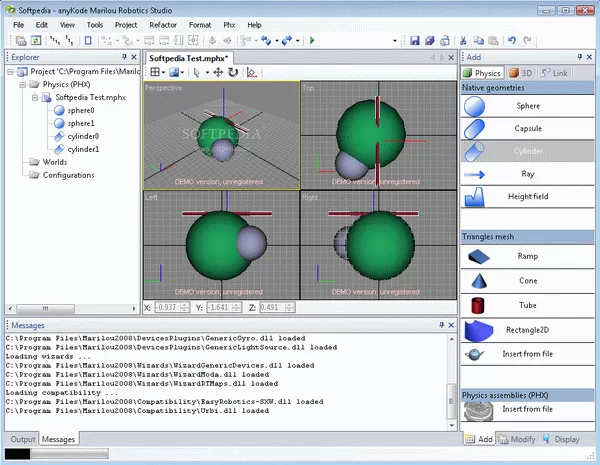Screen dimensions: 600x465
Task: Toggle the Add panel pin
Action: 580,57
